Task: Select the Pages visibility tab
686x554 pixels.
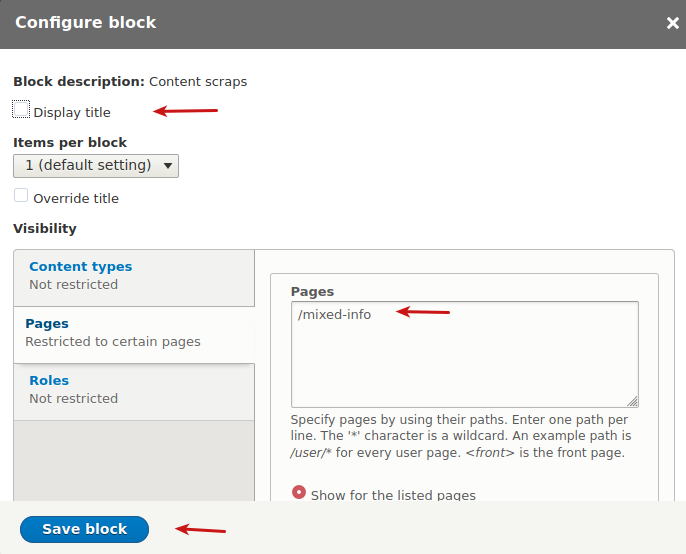Action: click(x=47, y=324)
